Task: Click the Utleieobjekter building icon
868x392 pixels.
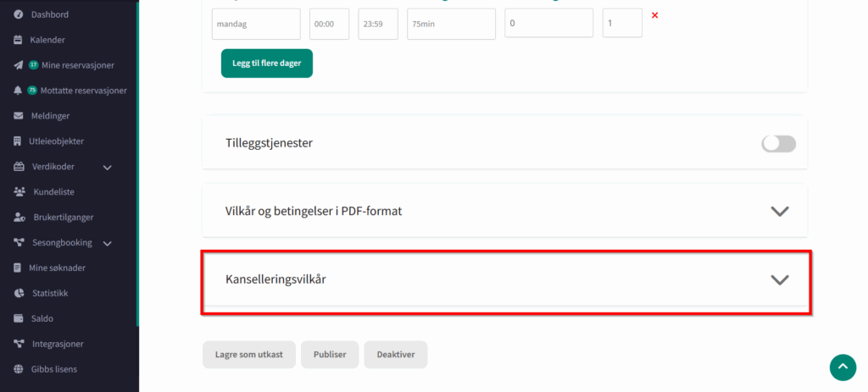Action: [19, 141]
